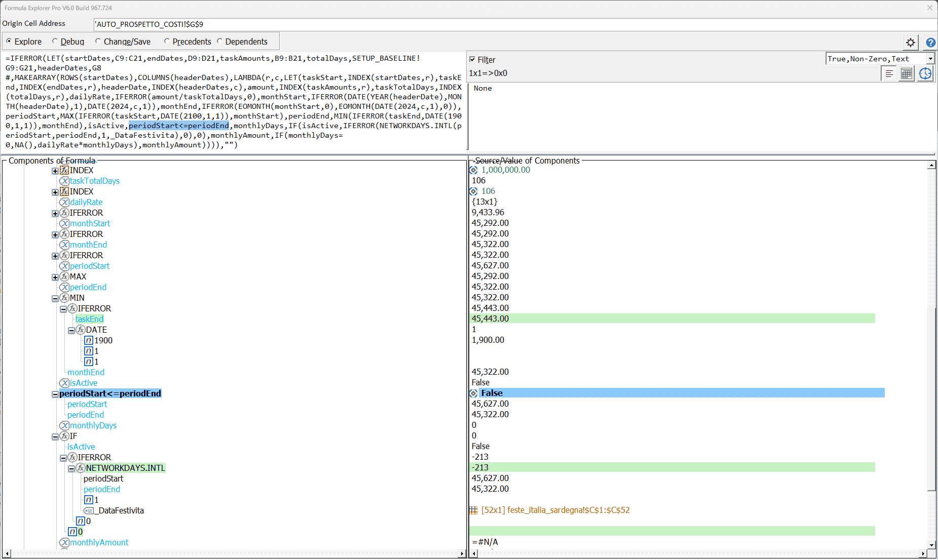Expand the MAX node
Image resolution: width=938 pixels, height=560 pixels.
tap(55, 277)
